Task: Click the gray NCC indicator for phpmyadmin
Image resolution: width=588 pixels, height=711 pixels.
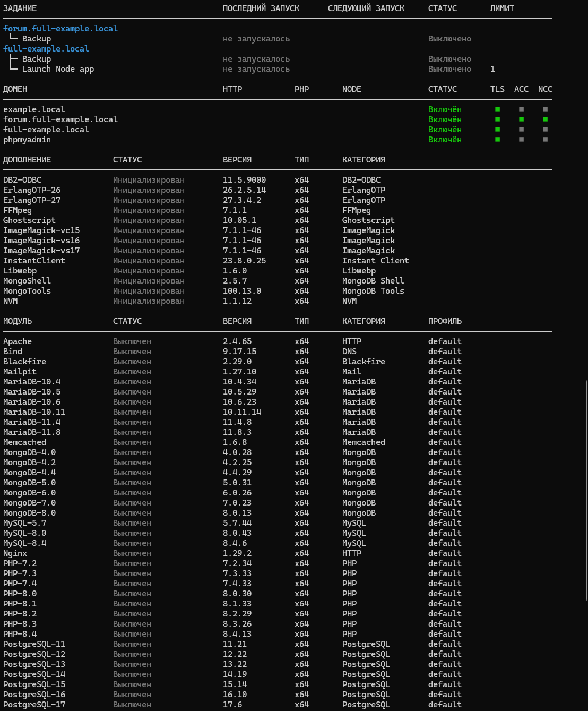Action: 545,140
